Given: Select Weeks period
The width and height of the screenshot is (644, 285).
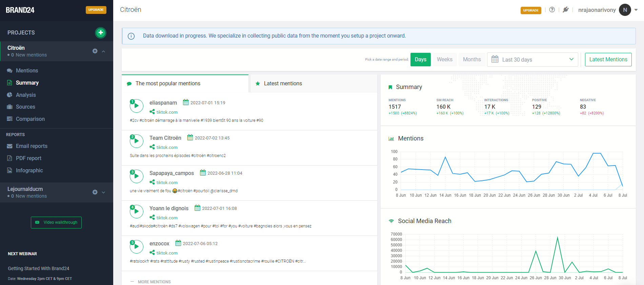Looking at the screenshot, I should (445, 60).
